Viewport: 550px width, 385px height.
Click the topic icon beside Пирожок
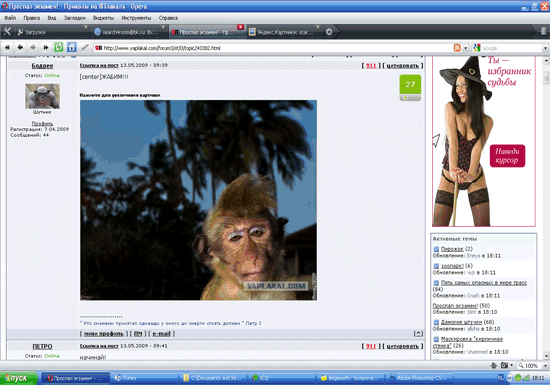[x=436, y=249]
